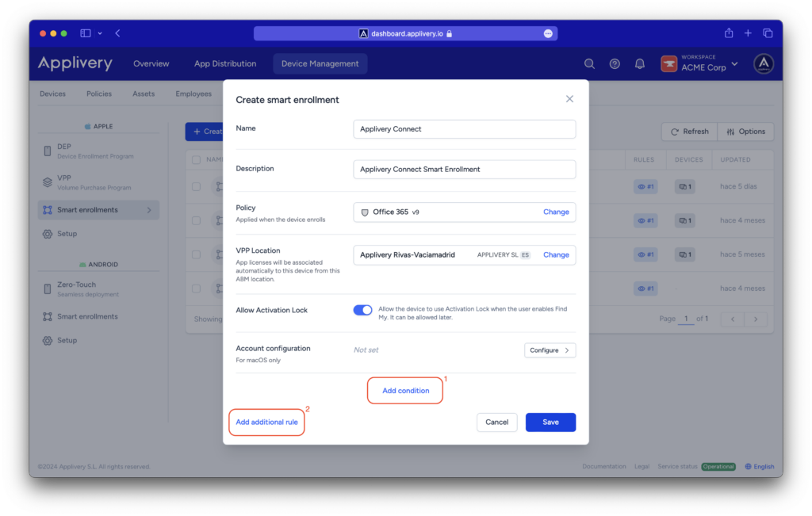Switch to the Assets tab

tap(144, 94)
